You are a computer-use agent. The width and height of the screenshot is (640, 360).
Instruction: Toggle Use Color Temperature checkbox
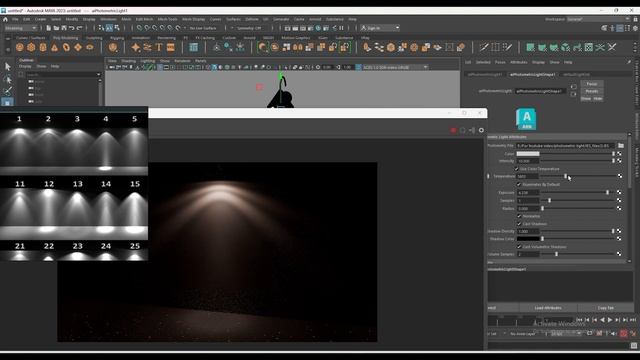point(516,169)
